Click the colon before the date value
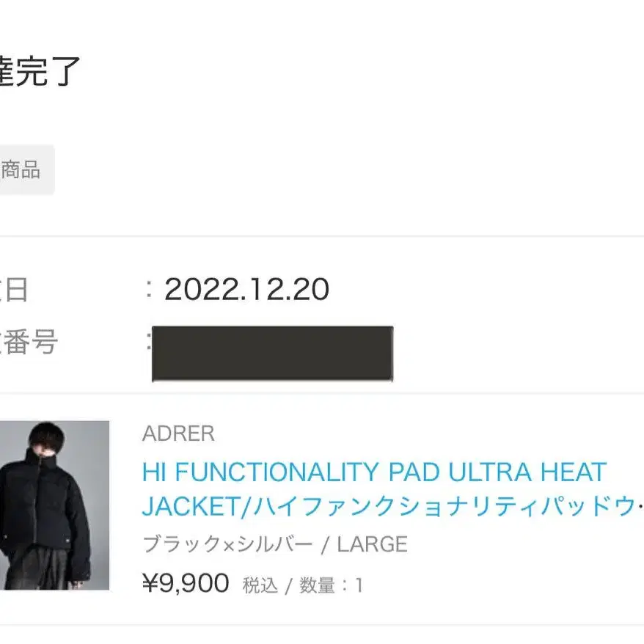This screenshot has width=644, height=644. point(149,289)
